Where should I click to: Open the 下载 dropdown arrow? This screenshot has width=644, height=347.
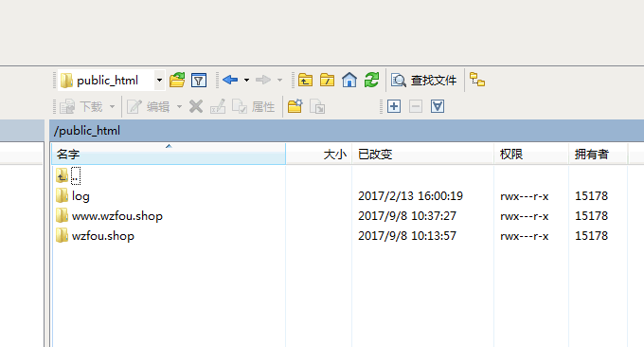(112, 107)
